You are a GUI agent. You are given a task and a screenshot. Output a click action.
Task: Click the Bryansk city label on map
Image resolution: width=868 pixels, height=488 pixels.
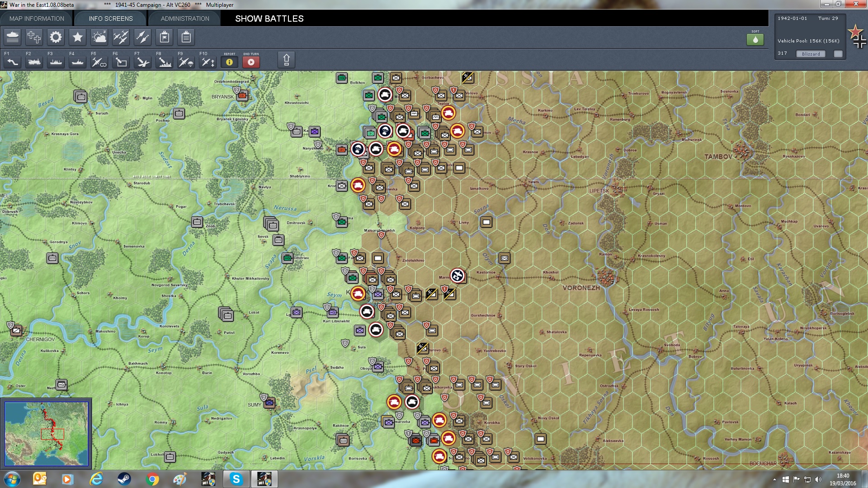[x=222, y=97]
